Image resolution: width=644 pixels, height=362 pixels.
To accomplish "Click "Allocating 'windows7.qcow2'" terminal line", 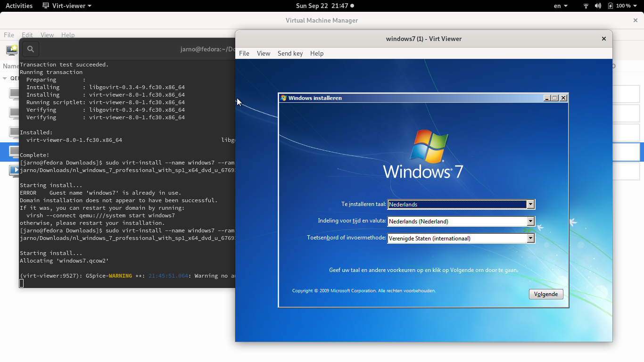I will 64,261.
